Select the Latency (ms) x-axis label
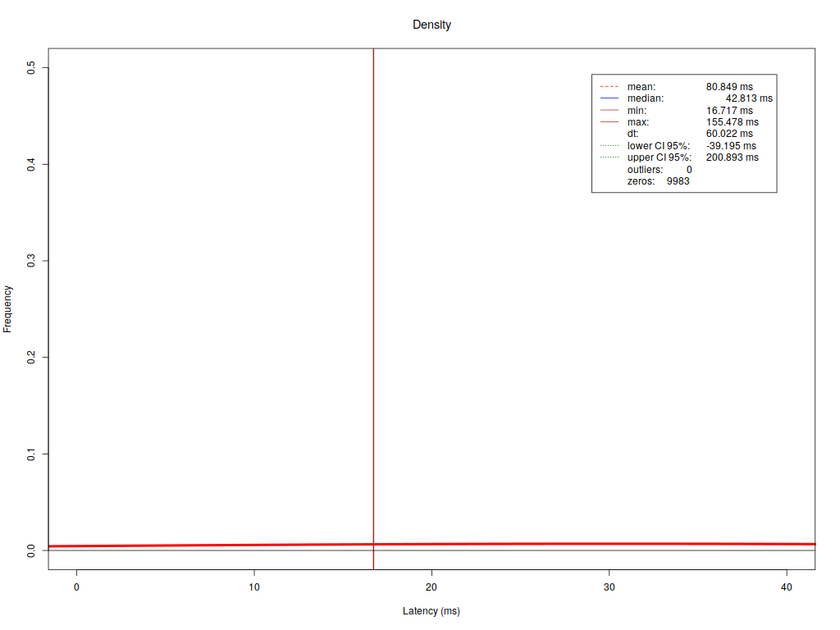Screen dimensions: 840x630 431,610
